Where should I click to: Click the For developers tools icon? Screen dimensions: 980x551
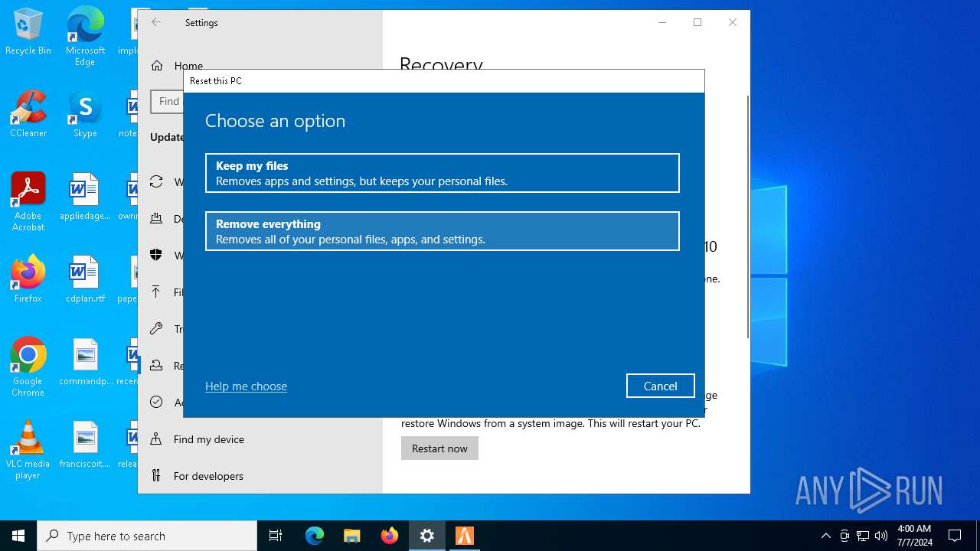[x=156, y=476]
